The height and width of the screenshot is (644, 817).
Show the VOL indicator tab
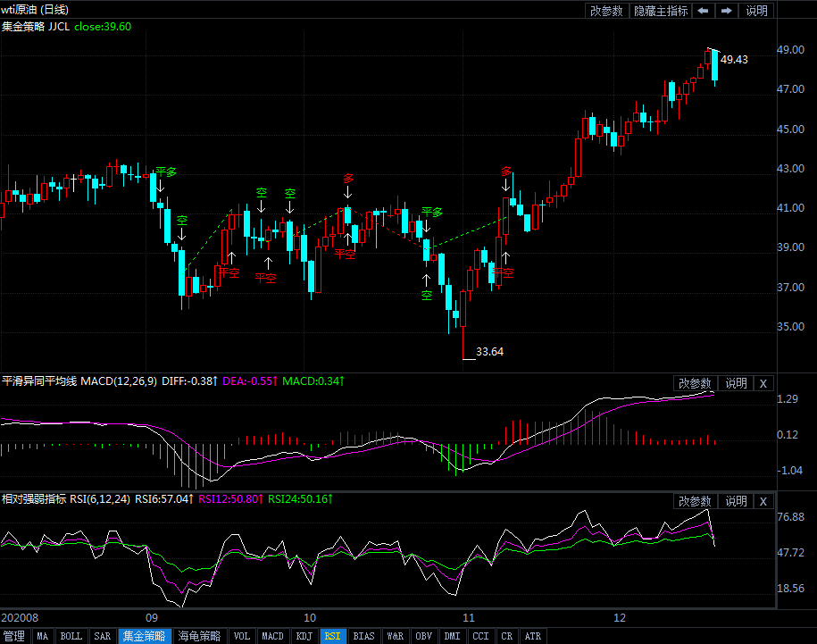(x=241, y=636)
